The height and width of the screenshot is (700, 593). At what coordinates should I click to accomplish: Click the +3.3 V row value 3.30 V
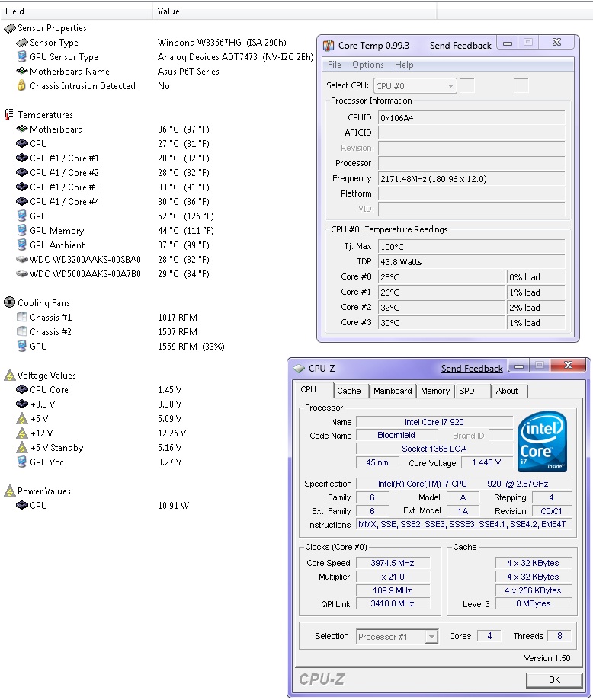pos(169,404)
